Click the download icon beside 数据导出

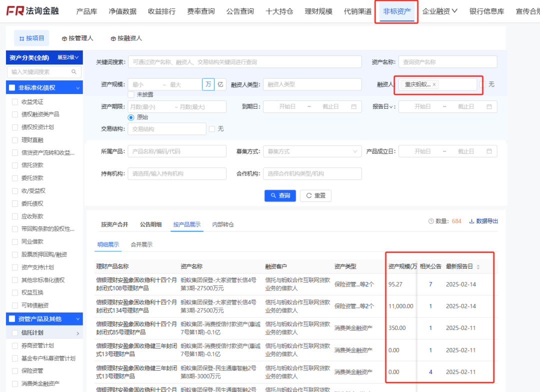tap(472, 221)
